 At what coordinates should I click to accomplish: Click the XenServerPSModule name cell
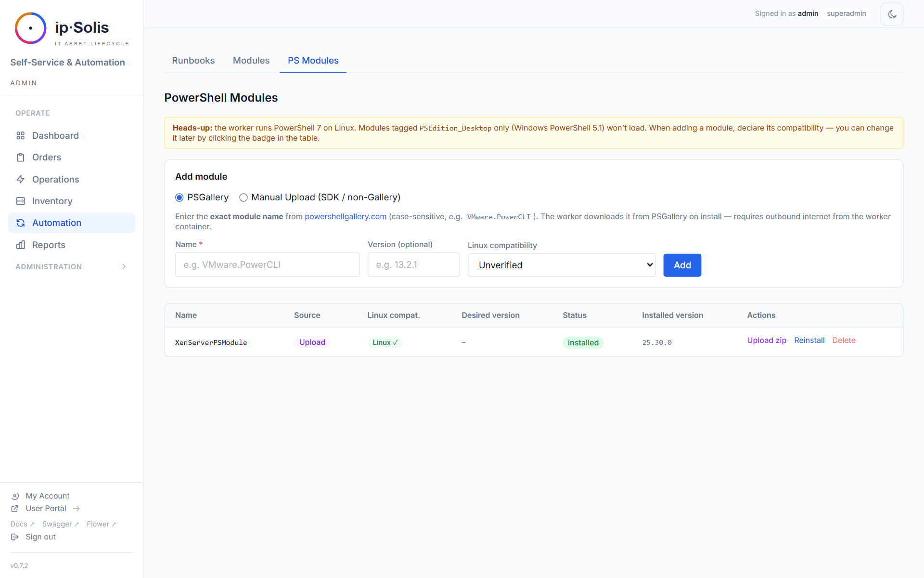211,342
